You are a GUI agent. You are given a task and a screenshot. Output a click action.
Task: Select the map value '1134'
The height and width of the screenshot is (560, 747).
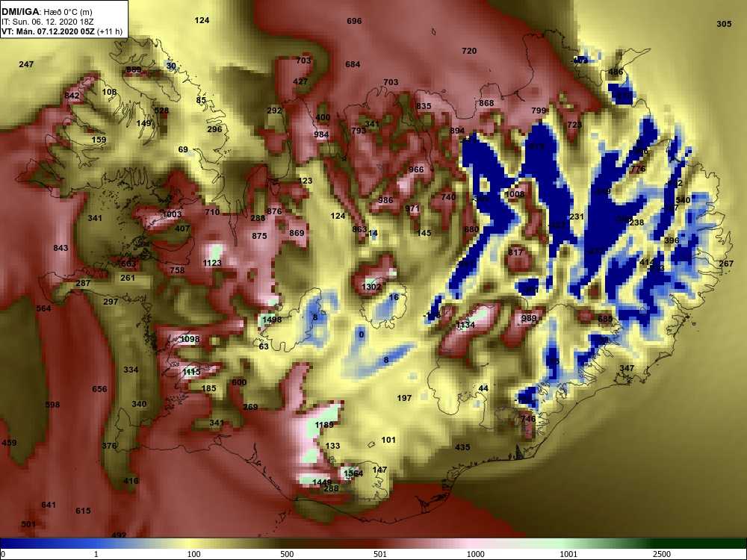coord(465,325)
